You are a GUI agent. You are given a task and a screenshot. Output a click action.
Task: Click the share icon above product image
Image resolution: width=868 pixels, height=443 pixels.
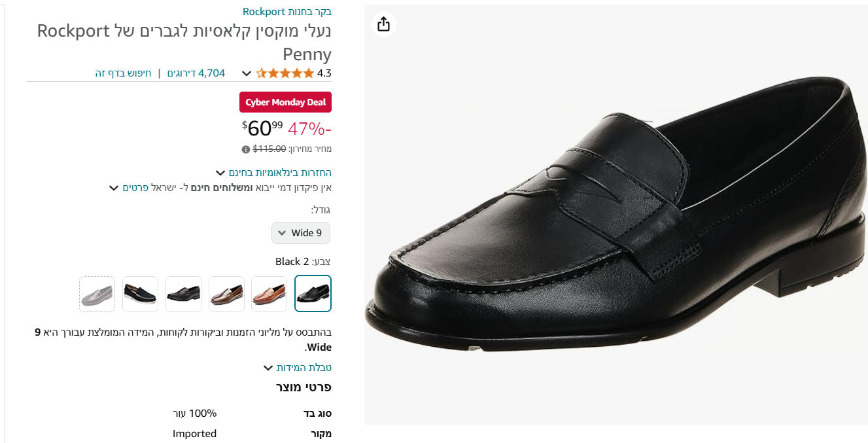[x=383, y=24]
